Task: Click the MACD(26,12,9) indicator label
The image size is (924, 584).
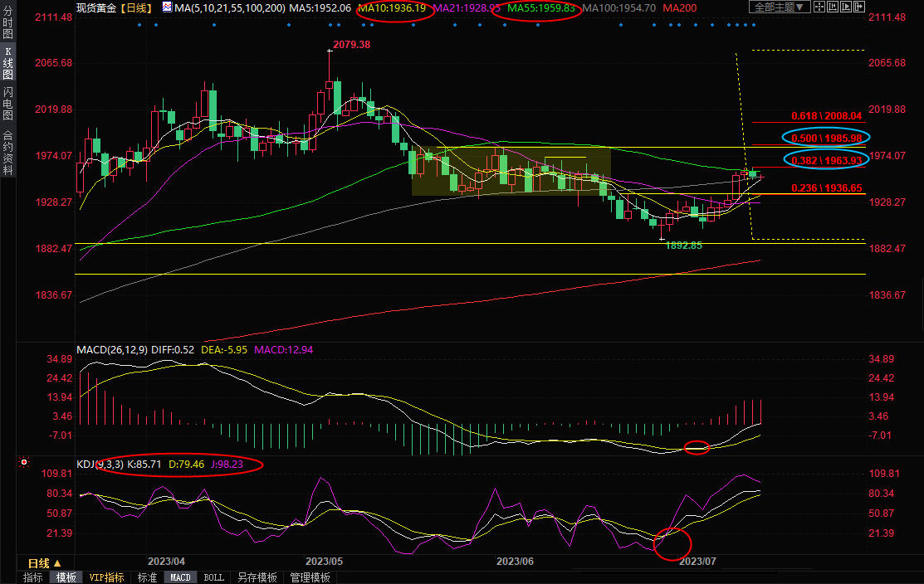Action: point(112,350)
